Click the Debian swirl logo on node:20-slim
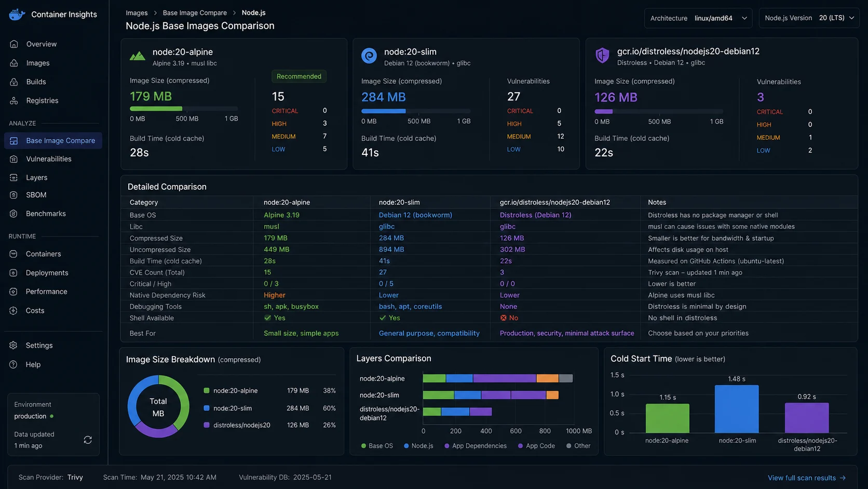The image size is (868, 489). coord(369,56)
